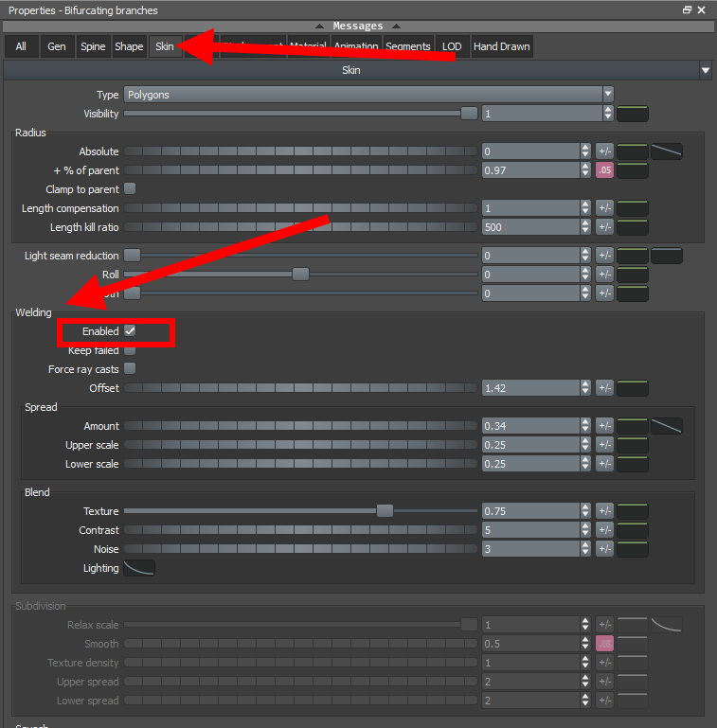Image resolution: width=717 pixels, height=728 pixels.
Task: Click Length kill ratio variance +/- button
Action: (604, 227)
